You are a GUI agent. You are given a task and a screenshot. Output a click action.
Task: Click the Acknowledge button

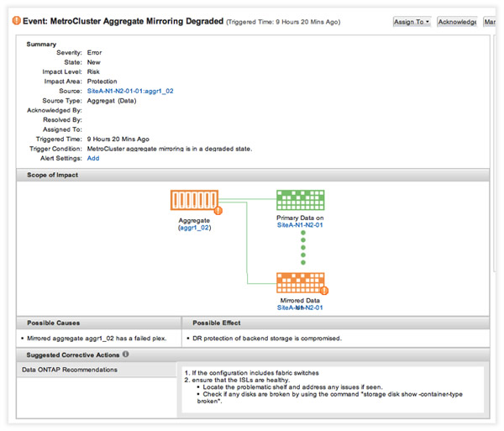457,22
